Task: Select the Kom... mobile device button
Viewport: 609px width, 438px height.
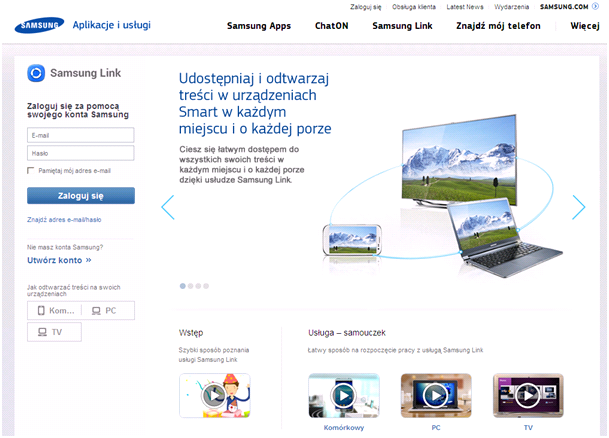Action: pos(55,311)
